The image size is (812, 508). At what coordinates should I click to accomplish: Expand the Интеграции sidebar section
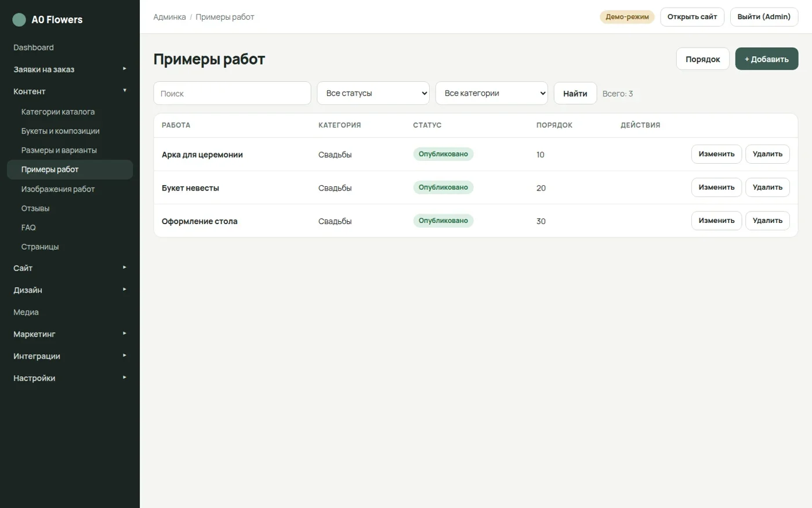(x=70, y=356)
